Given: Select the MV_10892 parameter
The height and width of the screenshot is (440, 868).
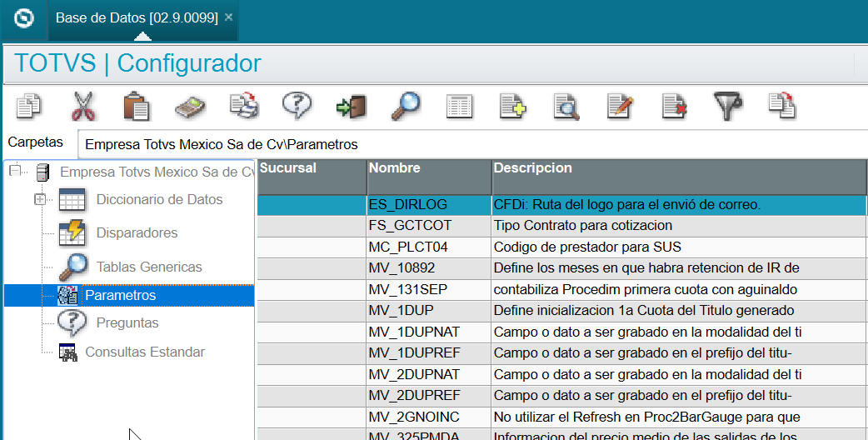Looking at the screenshot, I should (x=402, y=268).
